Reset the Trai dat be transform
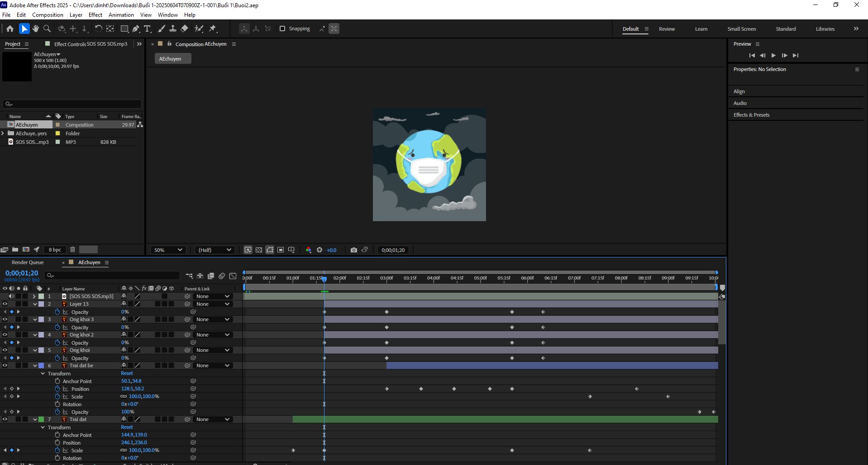Image resolution: width=868 pixels, height=465 pixels. click(x=127, y=373)
